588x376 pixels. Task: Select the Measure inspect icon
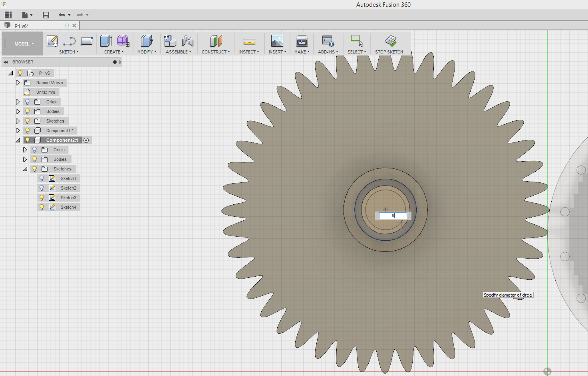coord(249,41)
